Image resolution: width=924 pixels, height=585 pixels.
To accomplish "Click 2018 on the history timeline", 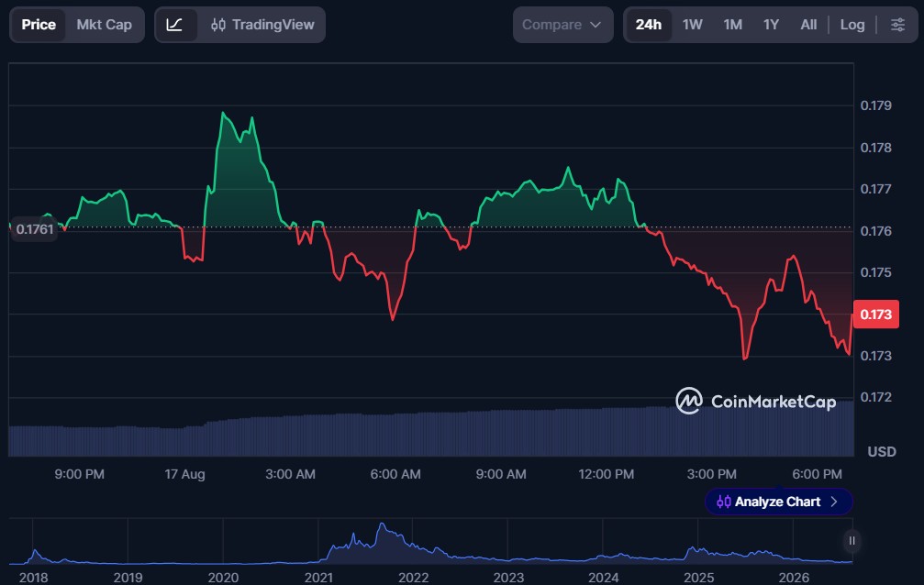I will (x=33, y=578).
